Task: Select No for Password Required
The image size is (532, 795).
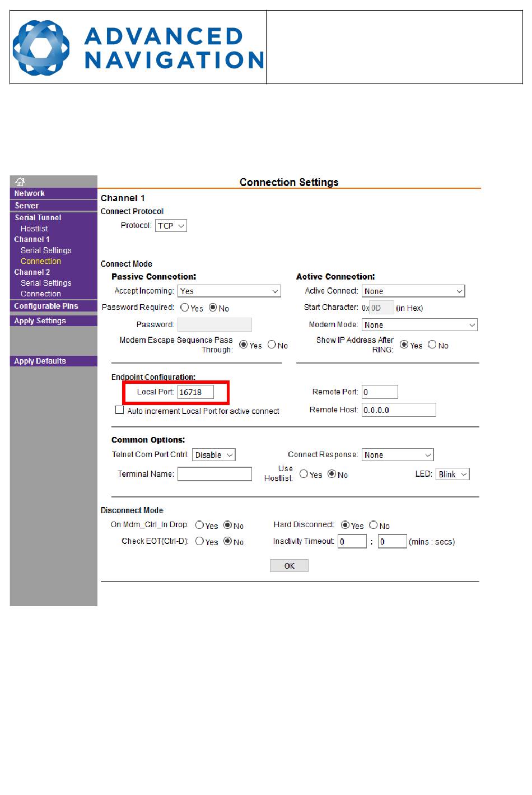Action: (x=213, y=308)
